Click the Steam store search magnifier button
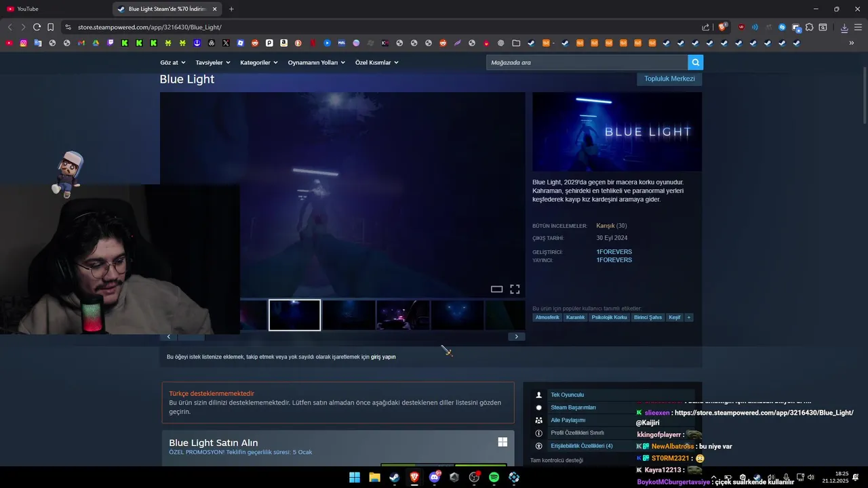 [695, 62]
